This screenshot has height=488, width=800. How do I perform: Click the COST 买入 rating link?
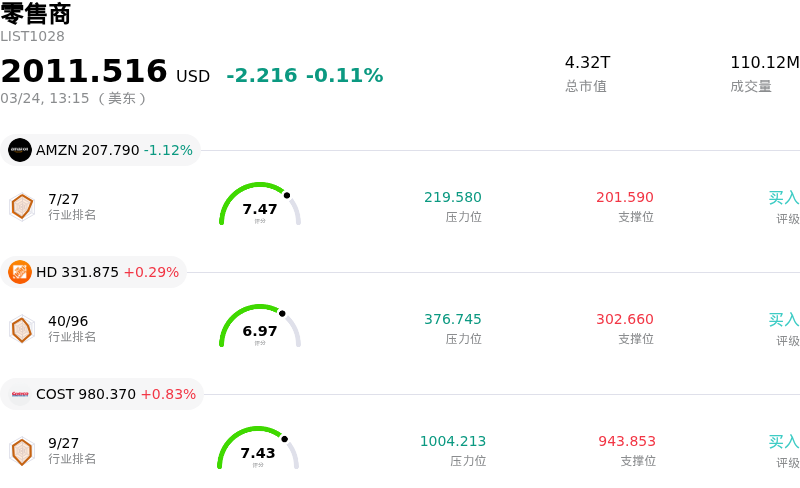tap(783, 442)
